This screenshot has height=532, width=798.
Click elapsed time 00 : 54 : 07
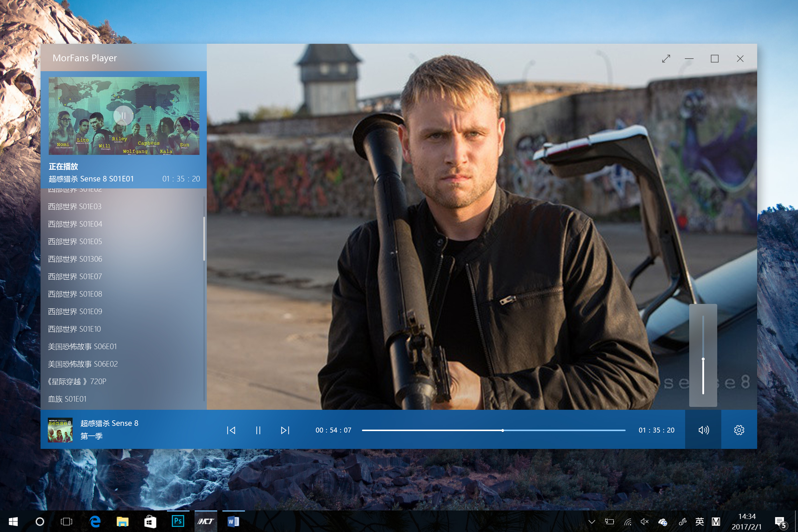click(333, 430)
